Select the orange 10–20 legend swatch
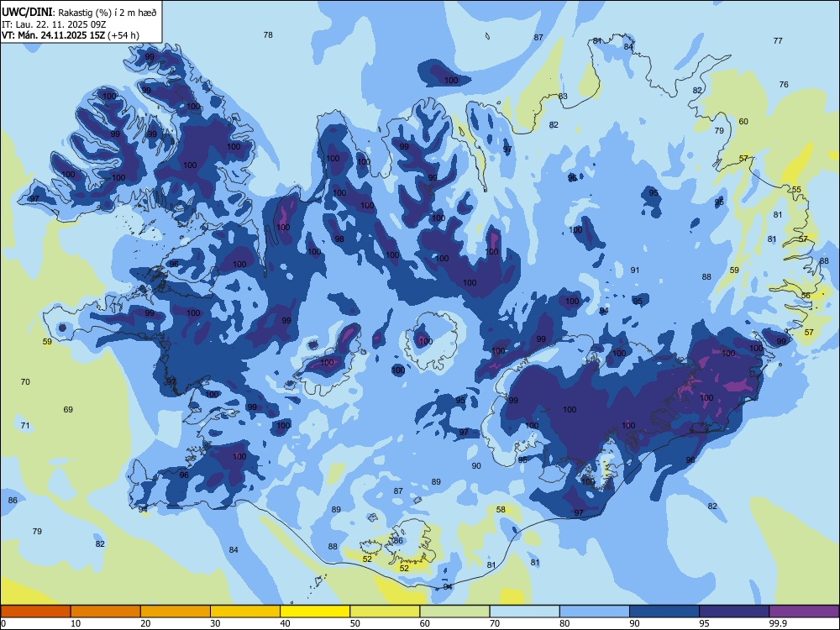The image size is (840, 630). coord(106,612)
